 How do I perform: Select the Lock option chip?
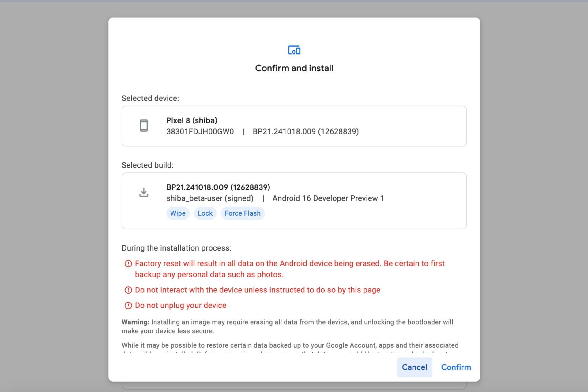point(205,213)
